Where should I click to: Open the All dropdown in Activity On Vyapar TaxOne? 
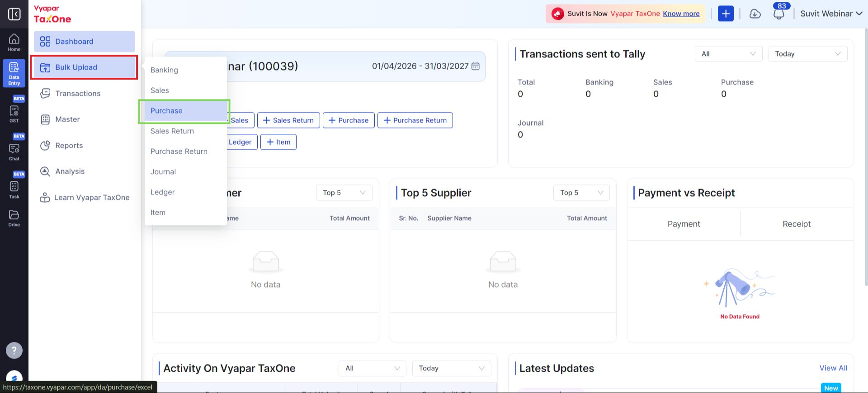pyautogui.click(x=372, y=368)
